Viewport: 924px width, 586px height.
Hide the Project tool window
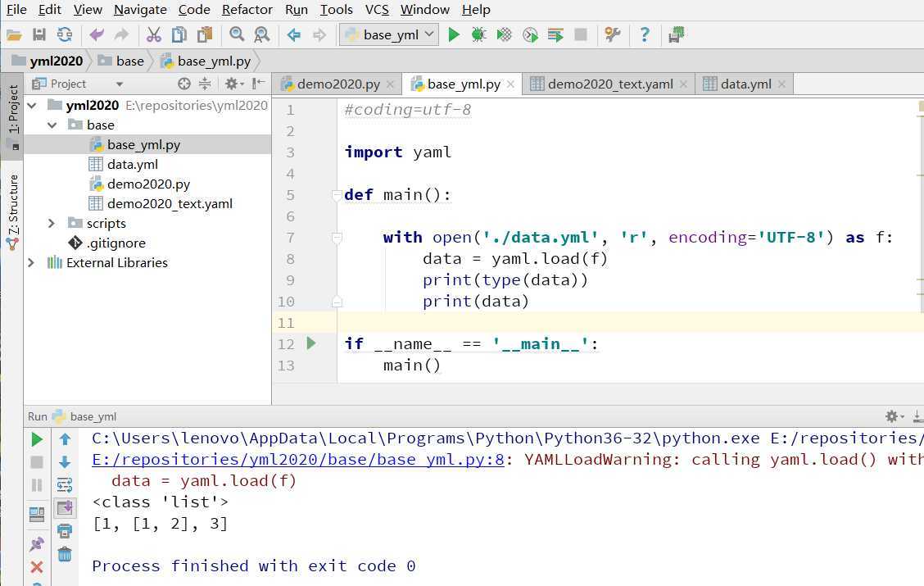[x=258, y=84]
